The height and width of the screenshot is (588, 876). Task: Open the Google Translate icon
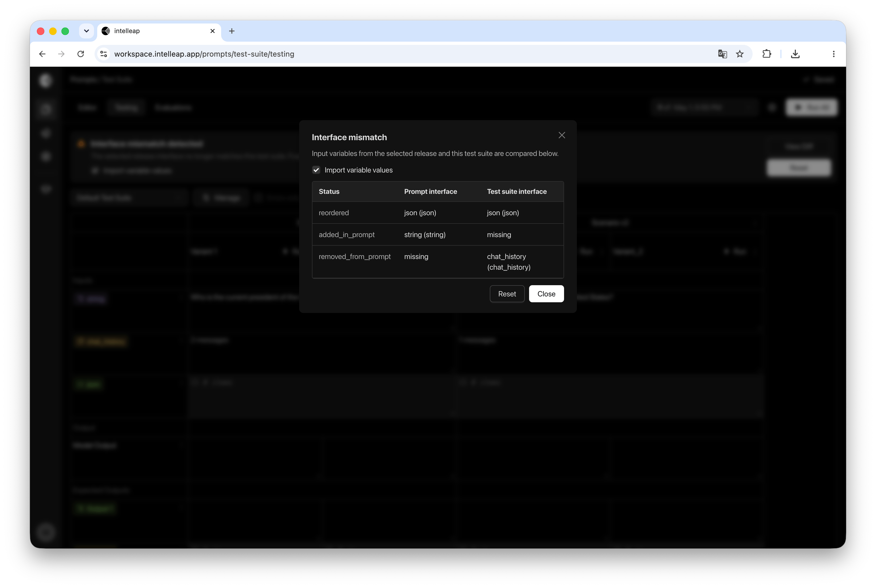tap(722, 54)
